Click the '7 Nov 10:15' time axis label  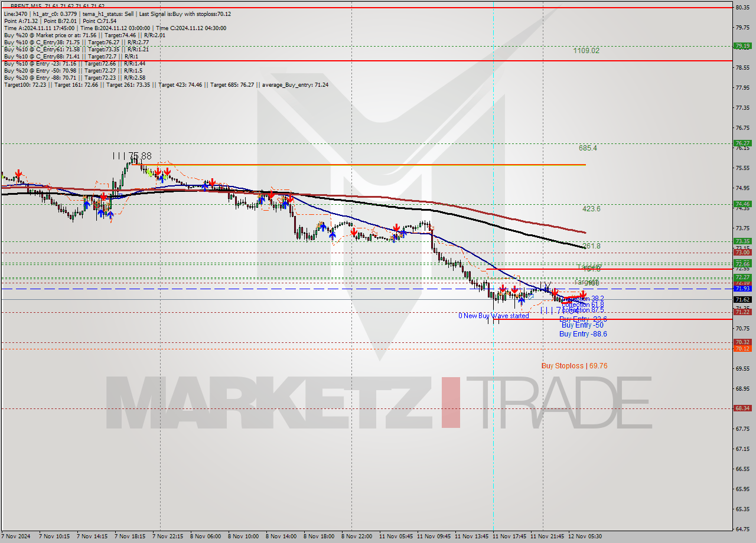click(x=54, y=537)
